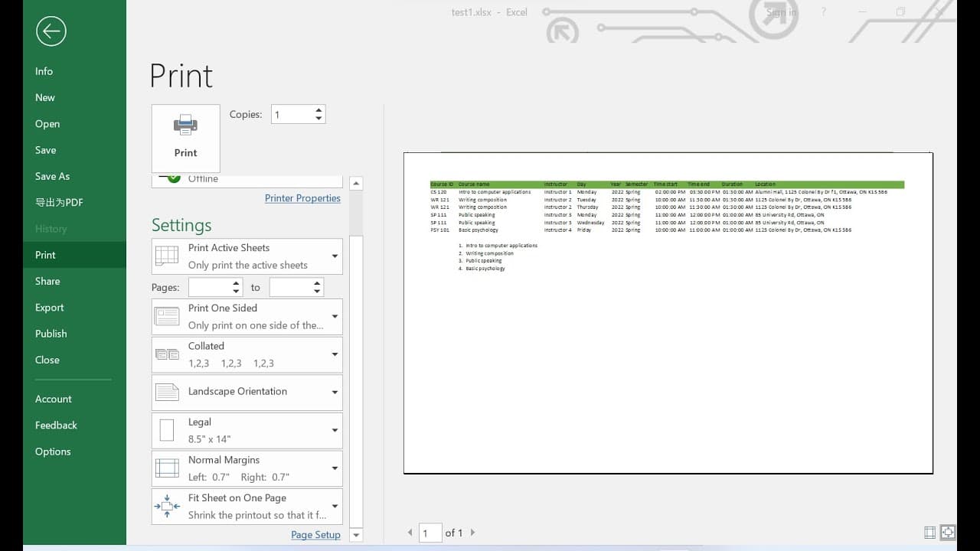Viewport: 980px width, 551px height.
Task: Decrease copies with the down arrow
Action: (x=319, y=119)
